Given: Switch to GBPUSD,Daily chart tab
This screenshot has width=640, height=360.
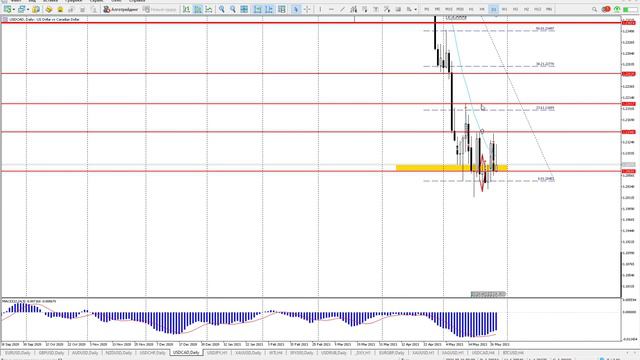Looking at the screenshot, I should (x=51, y=353).
